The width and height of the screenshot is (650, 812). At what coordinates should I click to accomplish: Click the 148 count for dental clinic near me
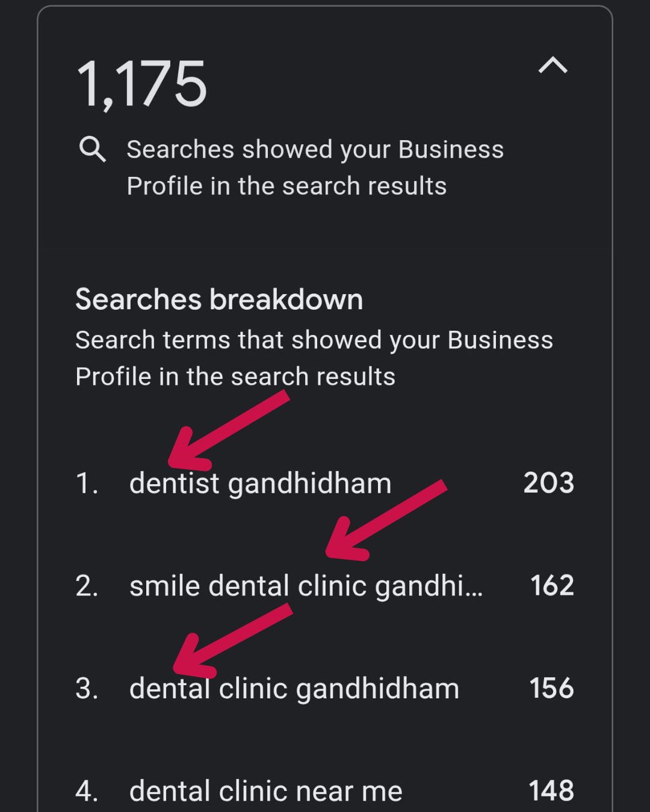(551, 791)
